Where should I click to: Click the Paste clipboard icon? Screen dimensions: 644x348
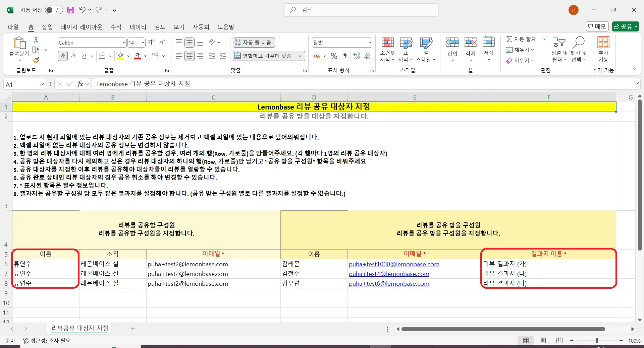pos(19,43)
